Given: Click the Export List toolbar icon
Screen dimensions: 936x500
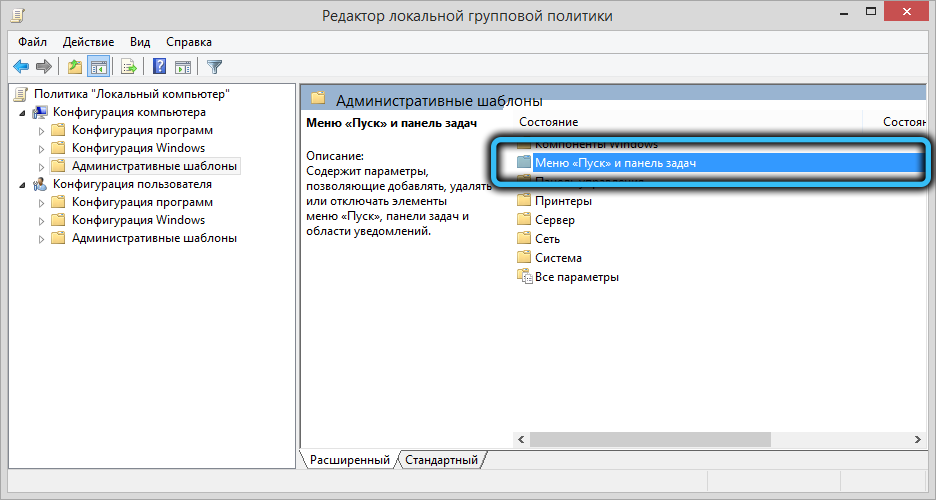Looking at the screenshot, I should 129,67.
